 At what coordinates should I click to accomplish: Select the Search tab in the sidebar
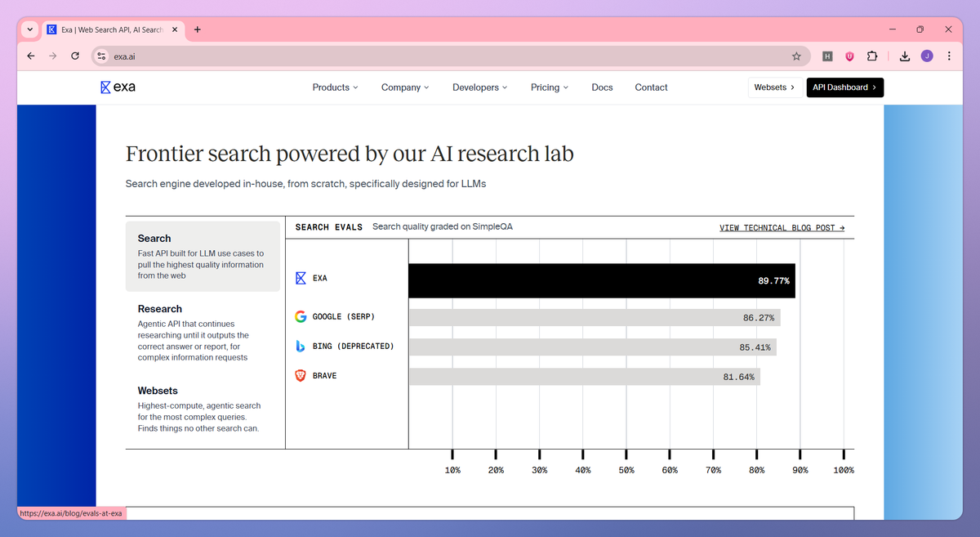203,257
